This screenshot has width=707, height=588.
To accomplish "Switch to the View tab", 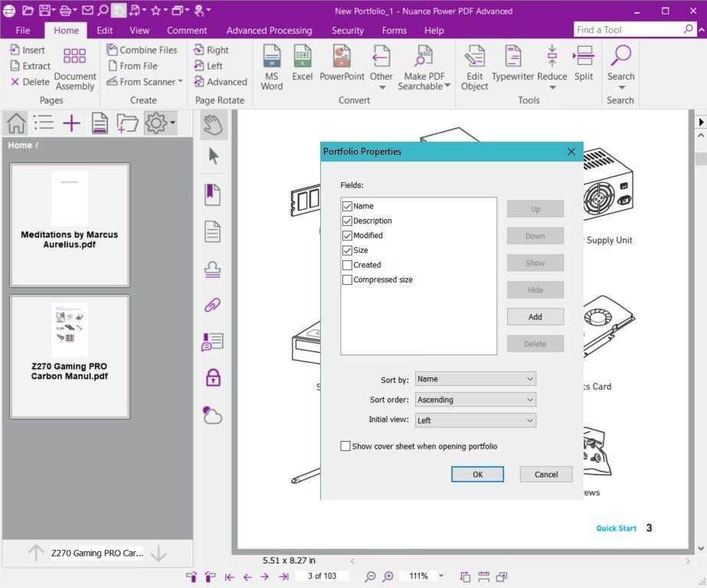I will tap(139, 30).
